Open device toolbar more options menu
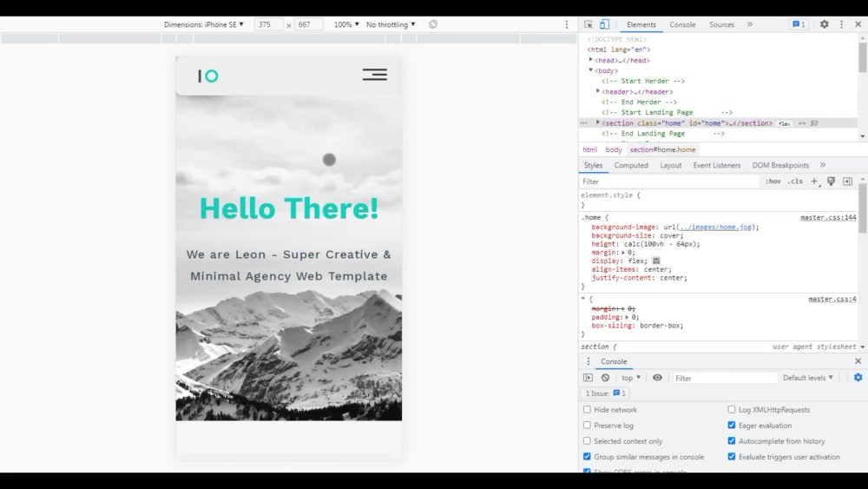 pyautogui.click(x=566, y=24)
